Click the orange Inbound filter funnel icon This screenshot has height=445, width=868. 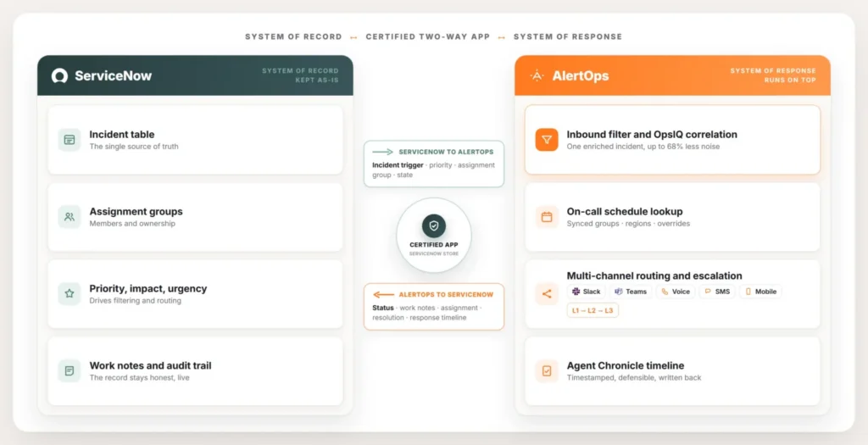point(547,140)
